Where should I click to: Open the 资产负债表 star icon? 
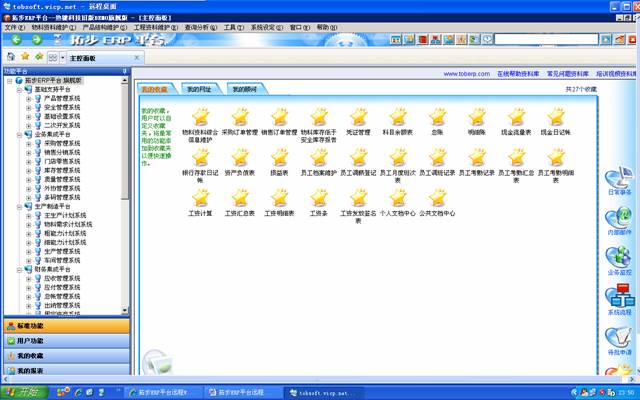(x=240, y=156)
